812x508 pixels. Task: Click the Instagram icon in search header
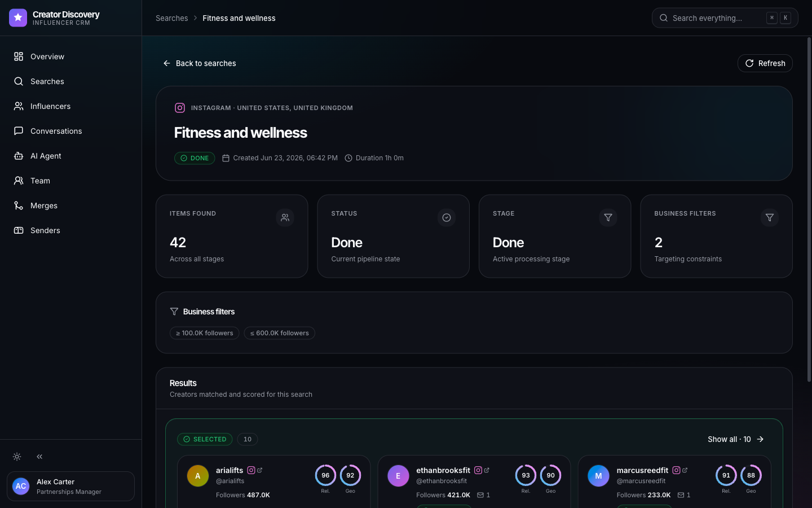point(180,108)
